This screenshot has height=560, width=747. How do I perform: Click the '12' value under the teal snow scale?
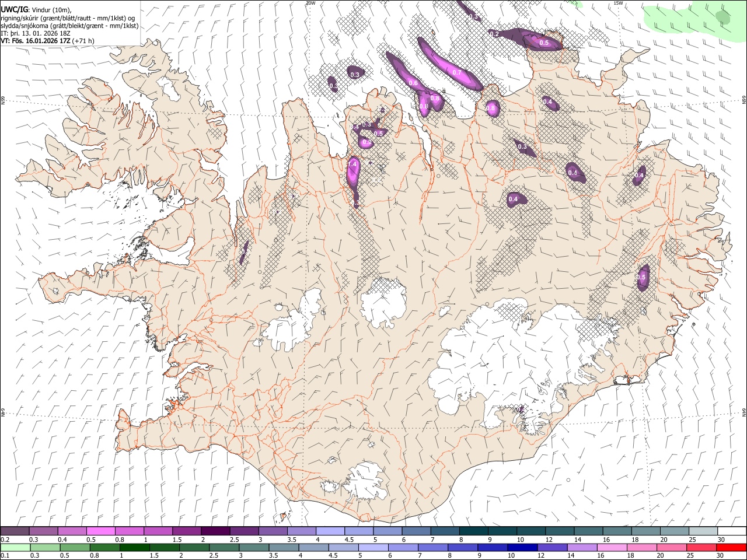549,540
